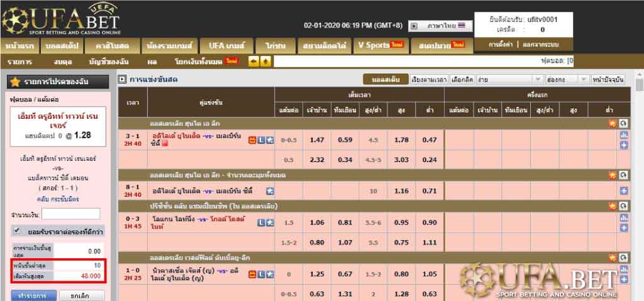Open statistics chart icon for 3-1 match

click(x=624, y=135)
